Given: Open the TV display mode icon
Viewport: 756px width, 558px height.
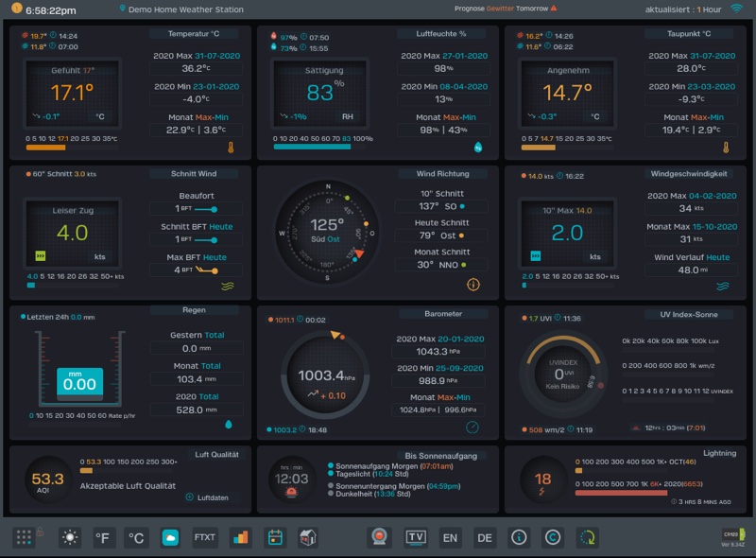Looking at the screenshot, I should (416, 537).
